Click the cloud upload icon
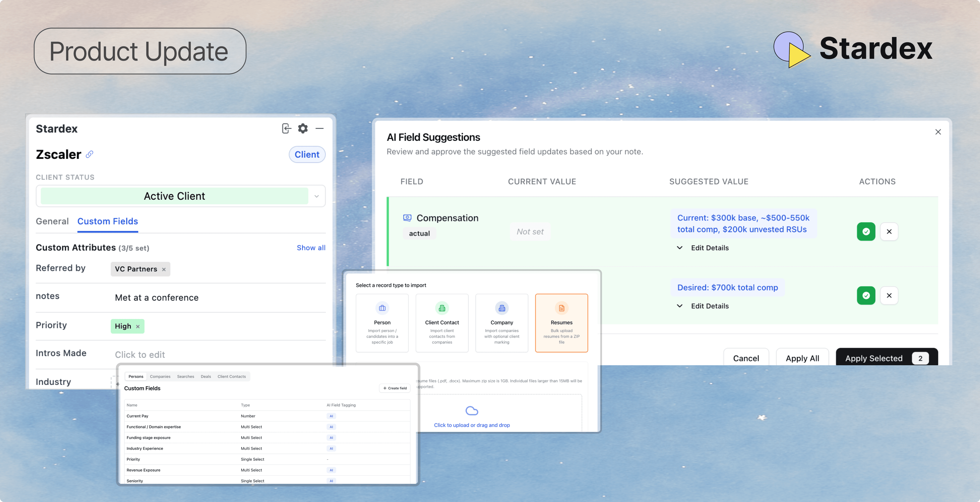The height and width of the screenshot is (502, 980). [x=472, y=410]
